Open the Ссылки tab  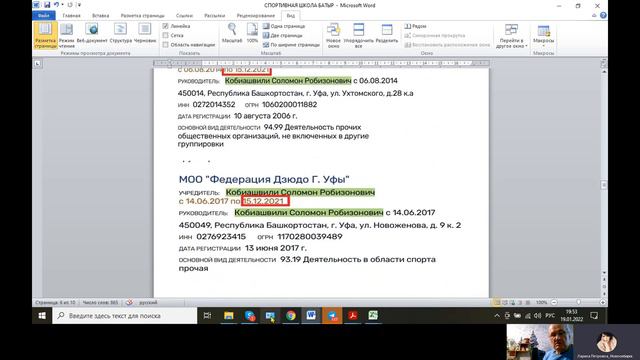coord(184,16)
